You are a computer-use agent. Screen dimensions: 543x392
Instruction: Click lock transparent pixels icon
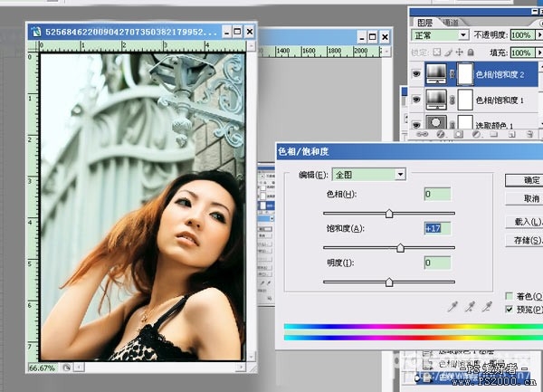(x=437, y=53)
